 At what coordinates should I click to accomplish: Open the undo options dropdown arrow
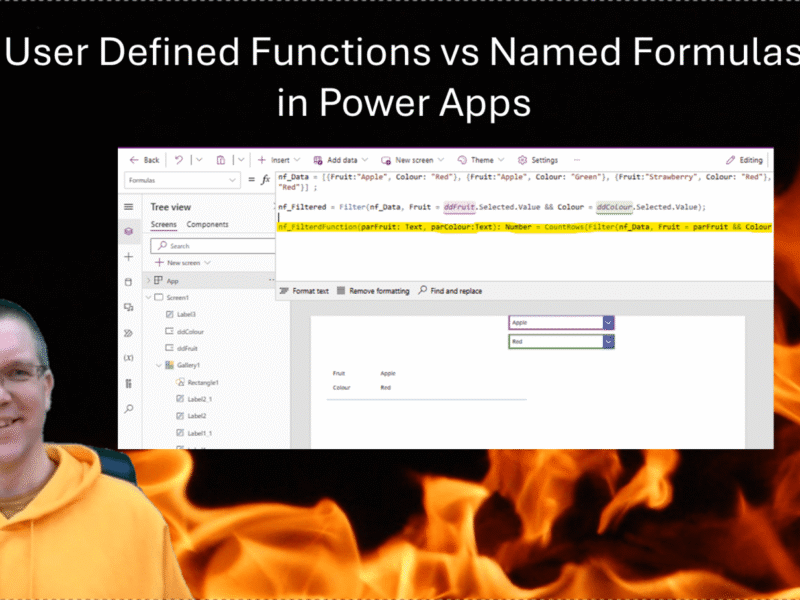[199, 160]
